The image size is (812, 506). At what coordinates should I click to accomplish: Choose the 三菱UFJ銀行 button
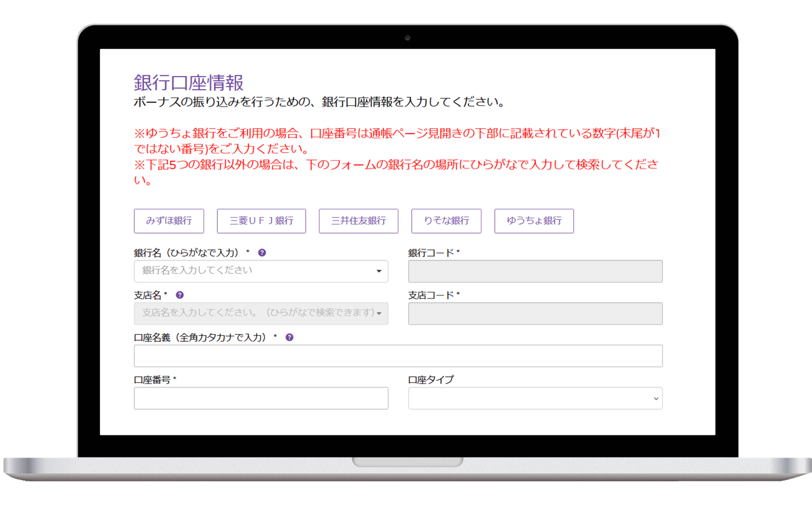(x=261, y=221)
